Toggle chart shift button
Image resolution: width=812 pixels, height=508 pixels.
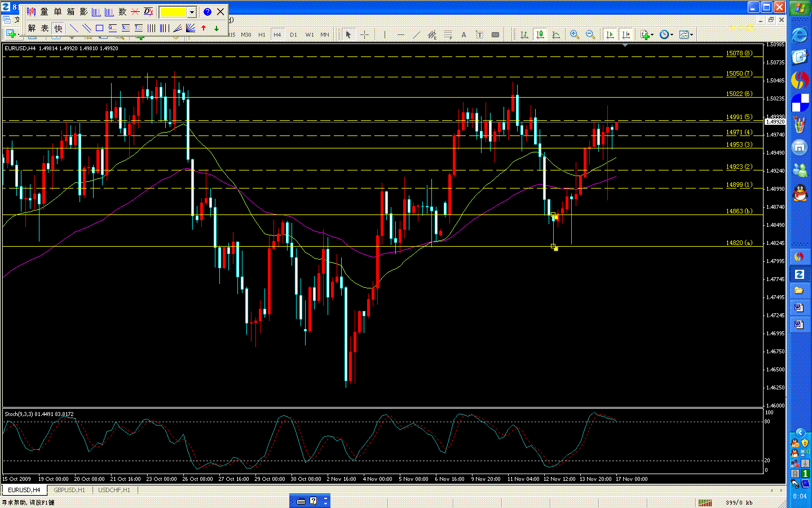click(x=626, y=35)
